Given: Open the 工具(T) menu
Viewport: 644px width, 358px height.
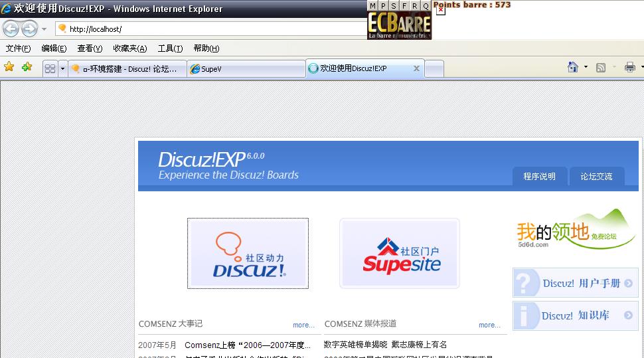Looking at the screenshot, I should click(x=170, y=48).
